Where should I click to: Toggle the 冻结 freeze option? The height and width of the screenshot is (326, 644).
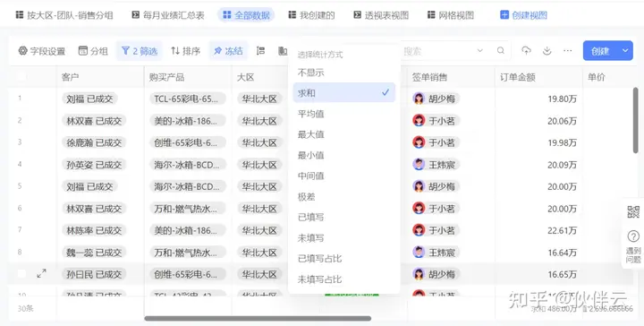tap(228, 51)
